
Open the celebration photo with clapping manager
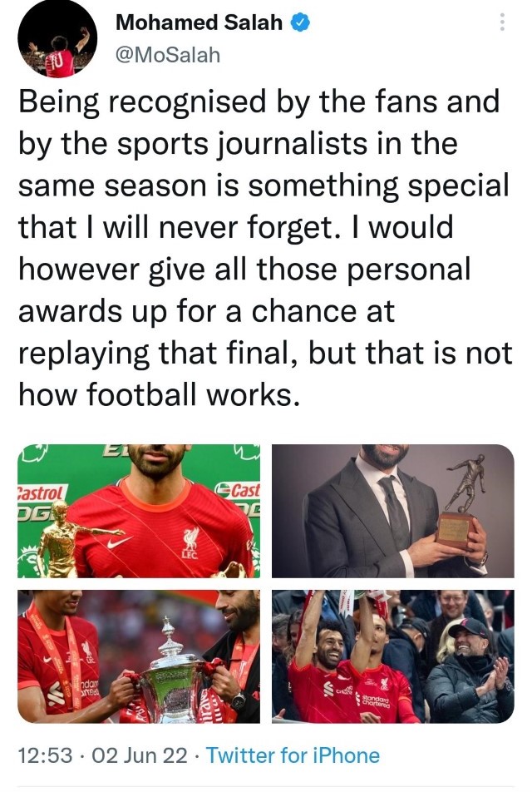coord(392,656)
